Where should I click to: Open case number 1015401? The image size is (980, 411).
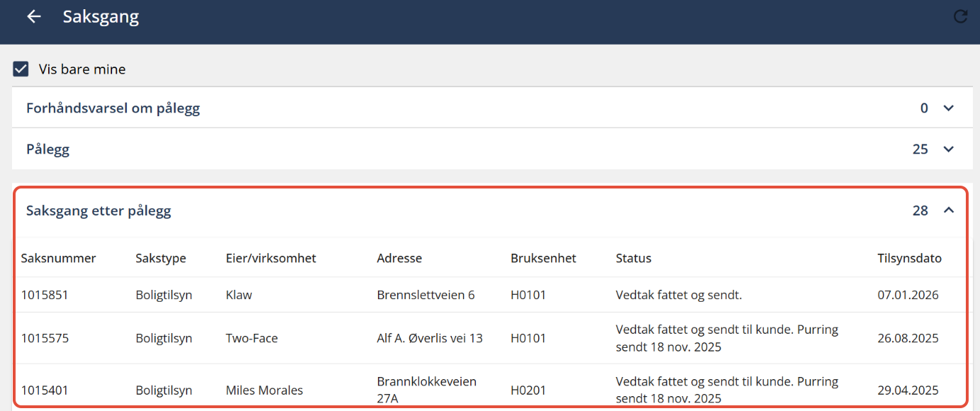point(45,390)
